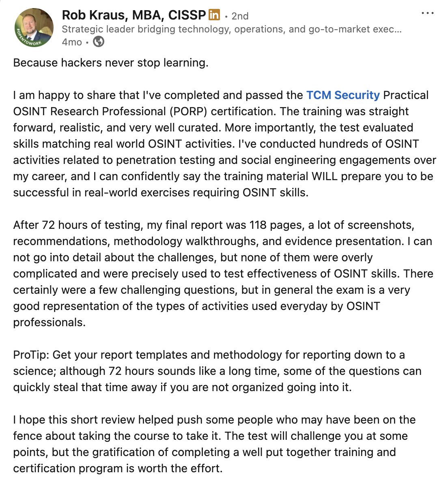Viewport: 448px width, 482px height.
Task: Click the word 'ProTip:' in the post
Action: tap(31, 355)
